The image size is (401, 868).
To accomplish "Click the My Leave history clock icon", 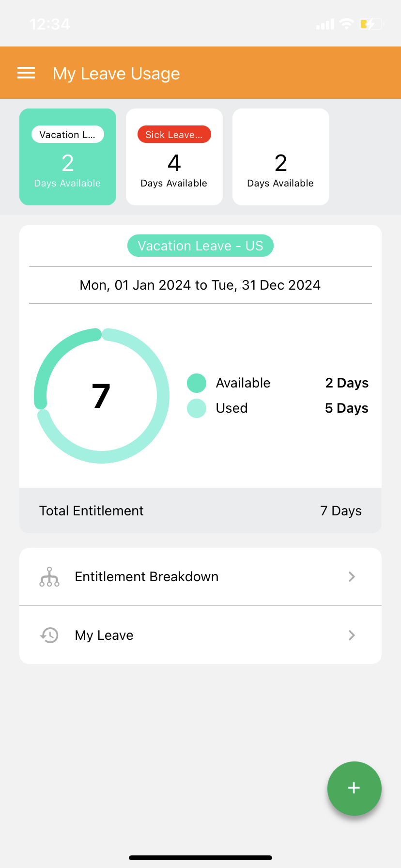I will coord(49,635).
